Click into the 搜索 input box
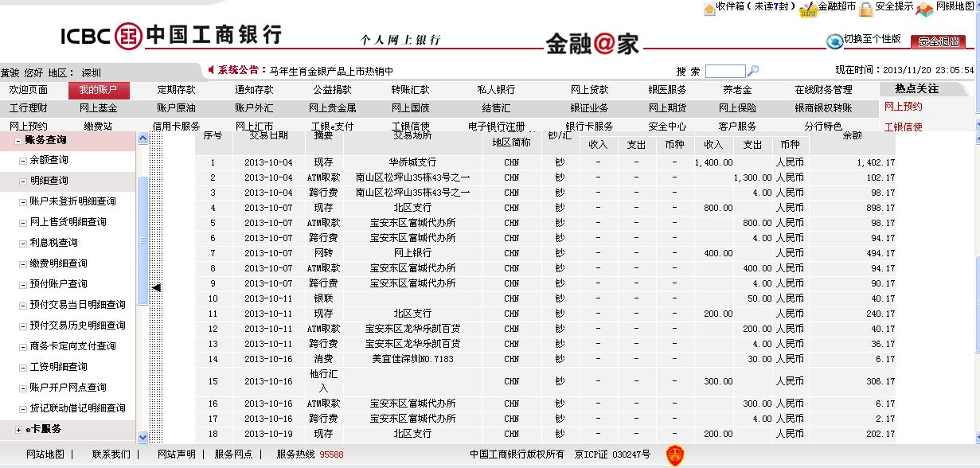The width and height of the screenshot is (980, 468). point(725,71)
